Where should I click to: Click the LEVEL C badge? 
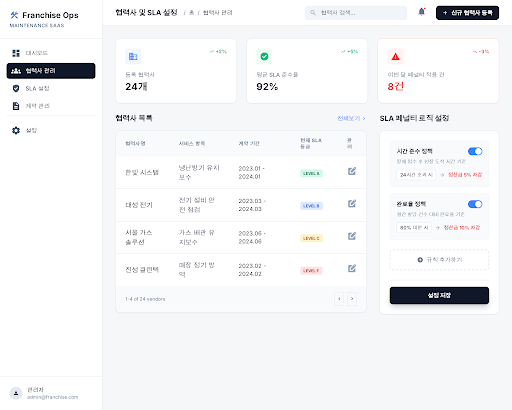[x=311, y=238]
